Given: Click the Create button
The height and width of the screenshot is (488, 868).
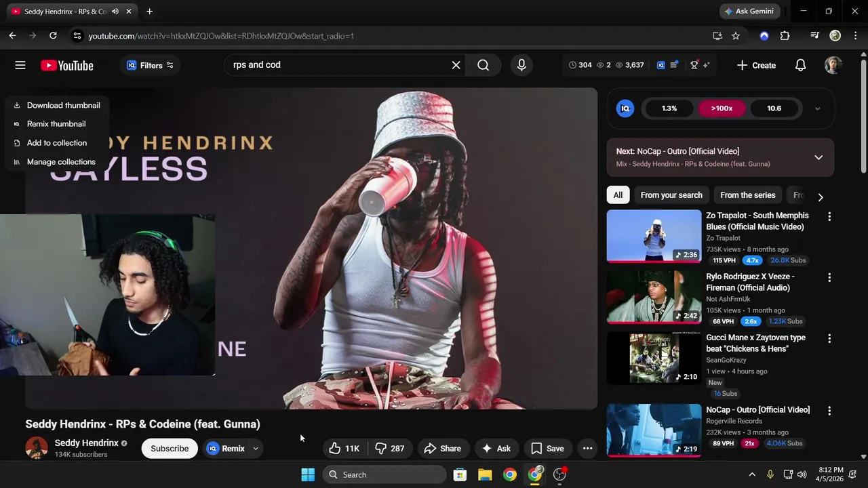Looking at the screenshot, I should tap(756, 65).
